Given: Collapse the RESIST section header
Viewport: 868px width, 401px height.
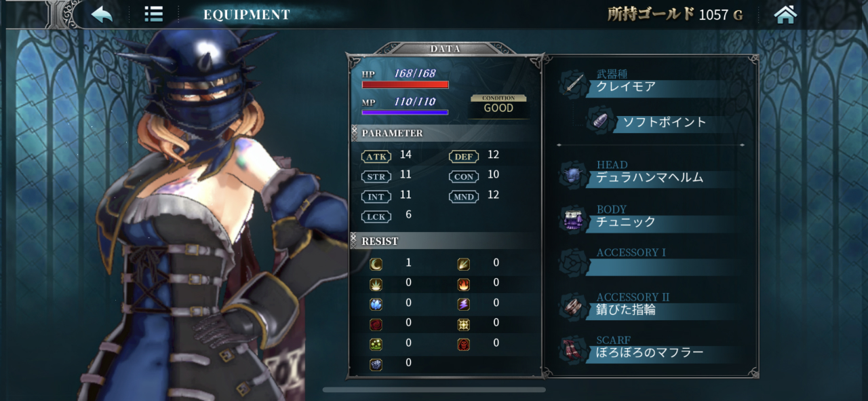Looking at the screenshot, I should [x=445, y=241].
